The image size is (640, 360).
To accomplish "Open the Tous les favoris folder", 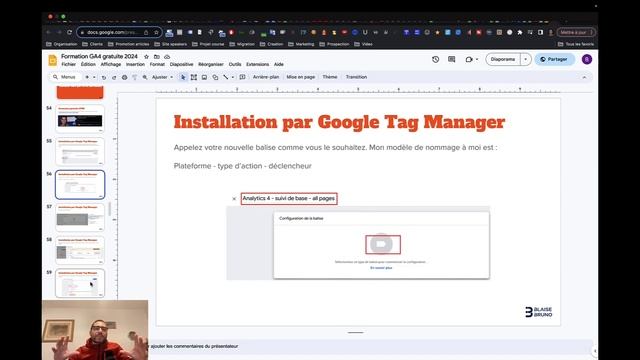I will [576, 44].
